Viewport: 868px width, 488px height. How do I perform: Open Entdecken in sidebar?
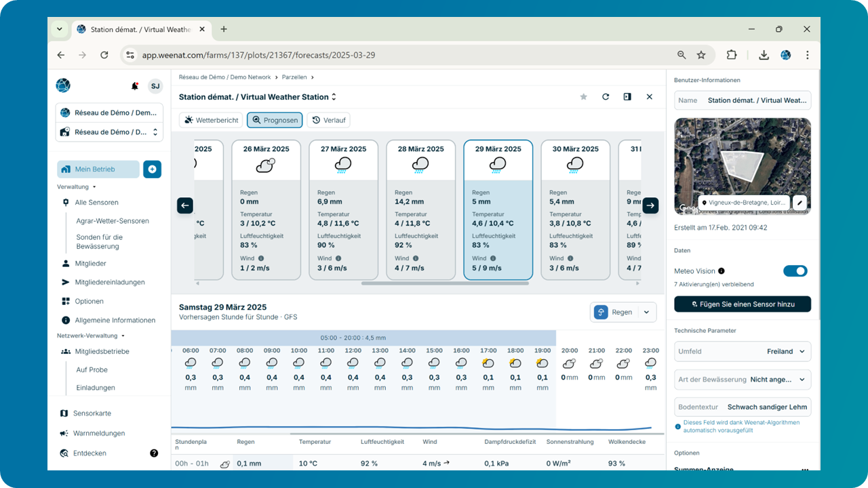(83, 453)
